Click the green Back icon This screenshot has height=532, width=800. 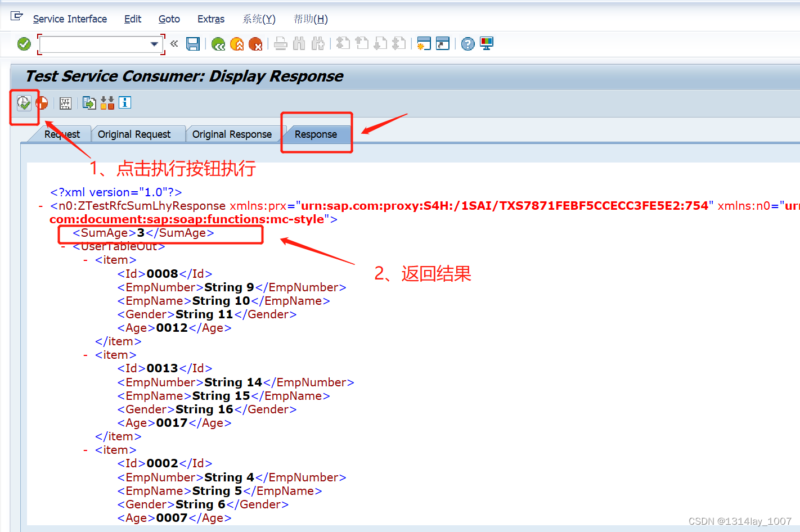tap(218, 44)
